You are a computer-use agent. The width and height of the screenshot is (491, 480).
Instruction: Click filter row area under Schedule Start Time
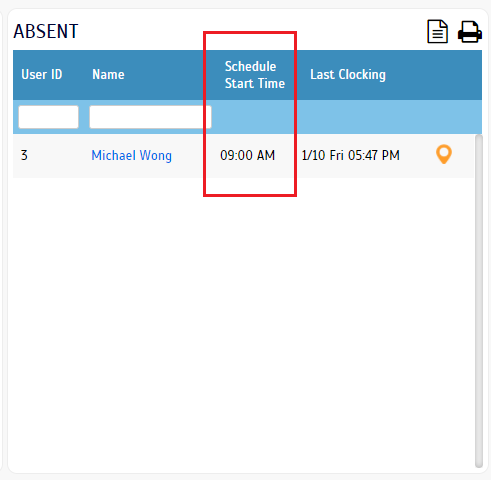255,117
